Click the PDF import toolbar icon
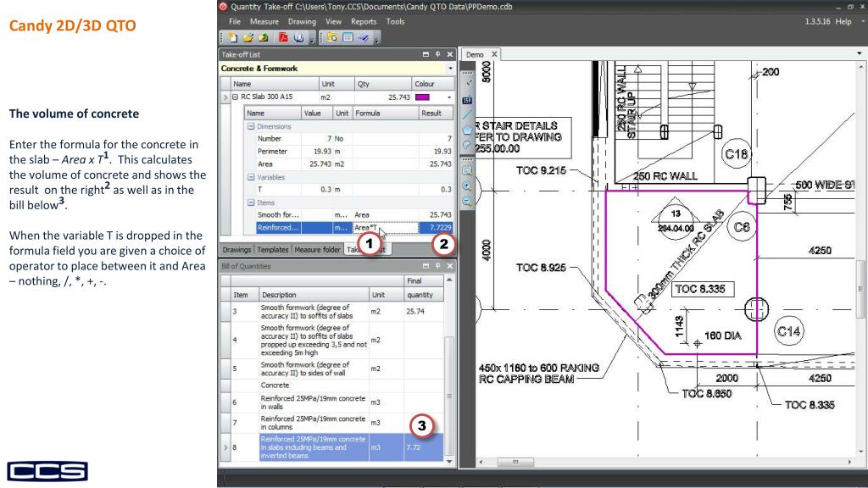This screenshot has height=488, width=868. point(283,37)
